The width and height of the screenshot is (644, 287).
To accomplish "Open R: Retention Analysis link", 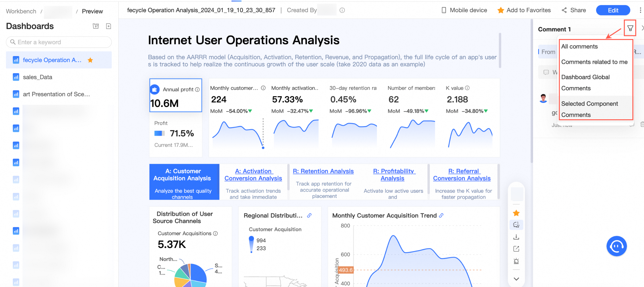I will (x=323, y=171).
